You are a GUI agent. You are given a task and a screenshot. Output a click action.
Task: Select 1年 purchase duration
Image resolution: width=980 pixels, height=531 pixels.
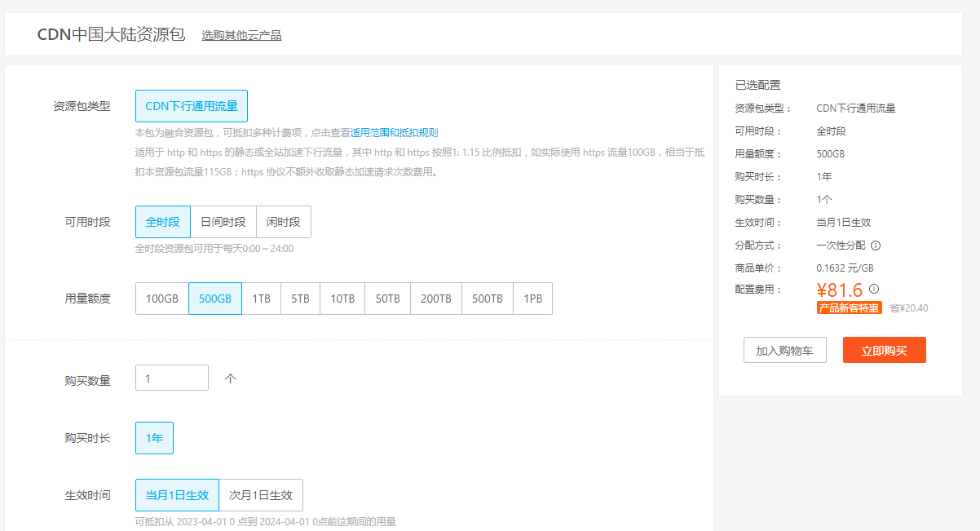tap(154, 438)
